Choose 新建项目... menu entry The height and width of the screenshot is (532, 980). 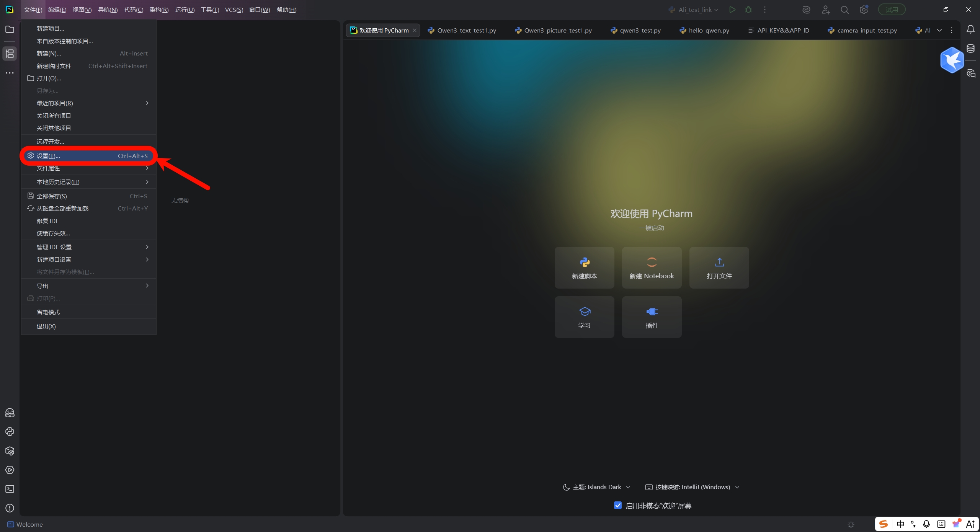89,29
